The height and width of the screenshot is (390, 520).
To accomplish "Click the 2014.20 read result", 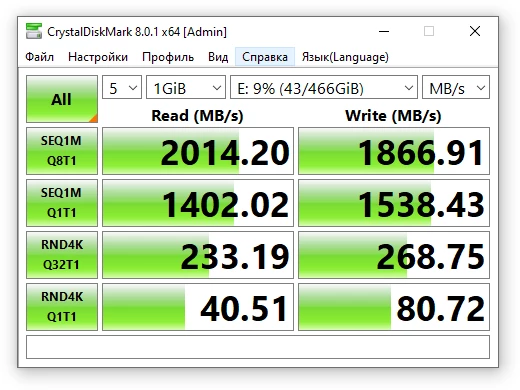I will pos(198,151).
